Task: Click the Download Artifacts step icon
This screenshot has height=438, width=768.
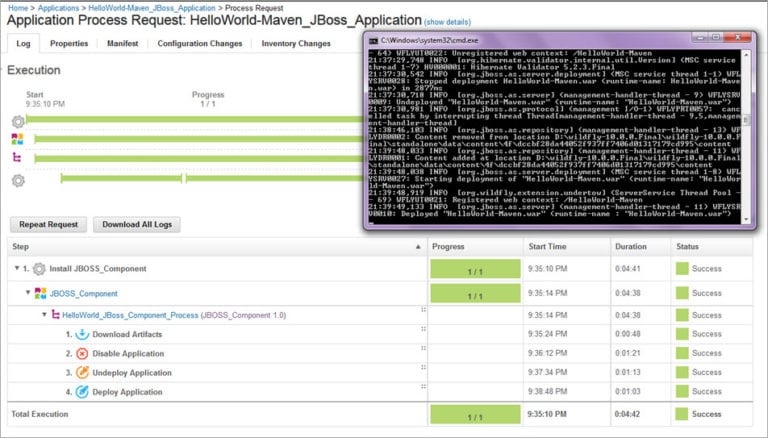Action: (x=82, y=334)
